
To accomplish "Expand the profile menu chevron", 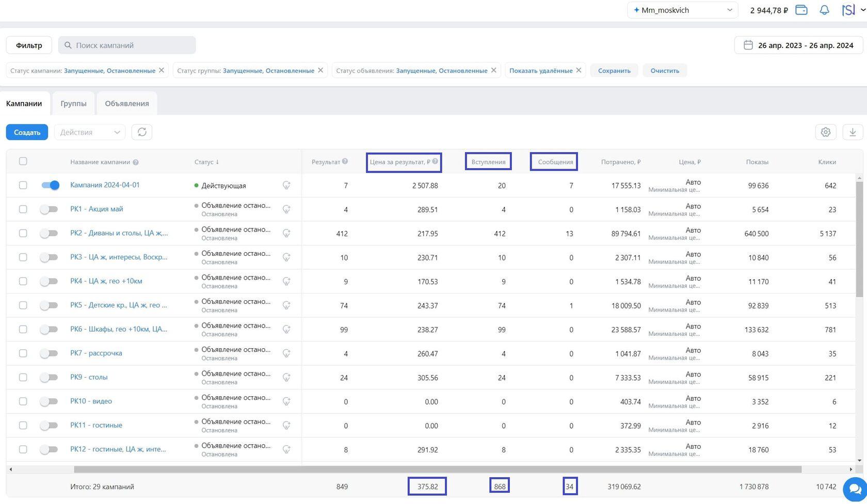I will pos(863,9).
